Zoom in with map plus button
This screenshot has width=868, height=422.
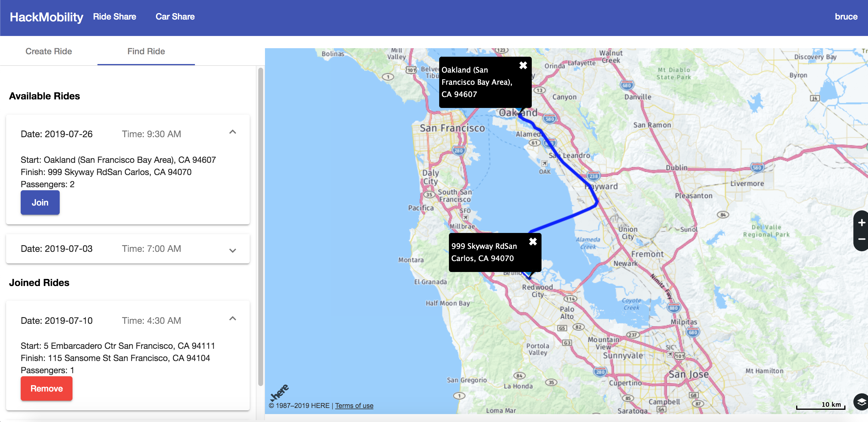pyautogui.click(x=861, y=223)
